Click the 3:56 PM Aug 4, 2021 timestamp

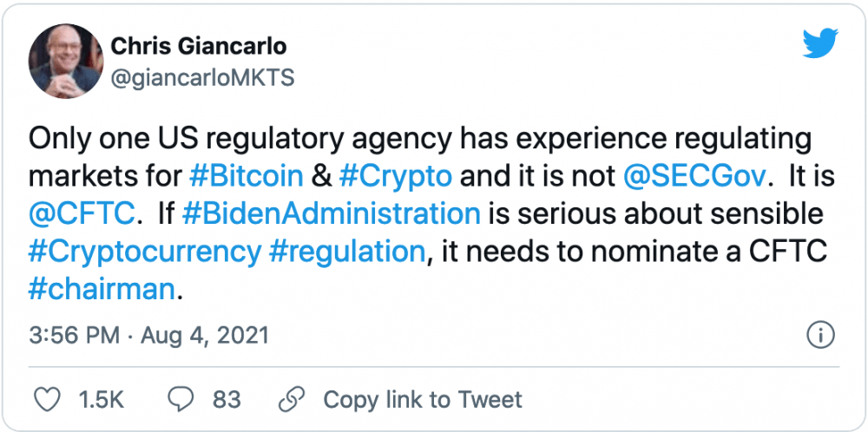click(149, 335)
